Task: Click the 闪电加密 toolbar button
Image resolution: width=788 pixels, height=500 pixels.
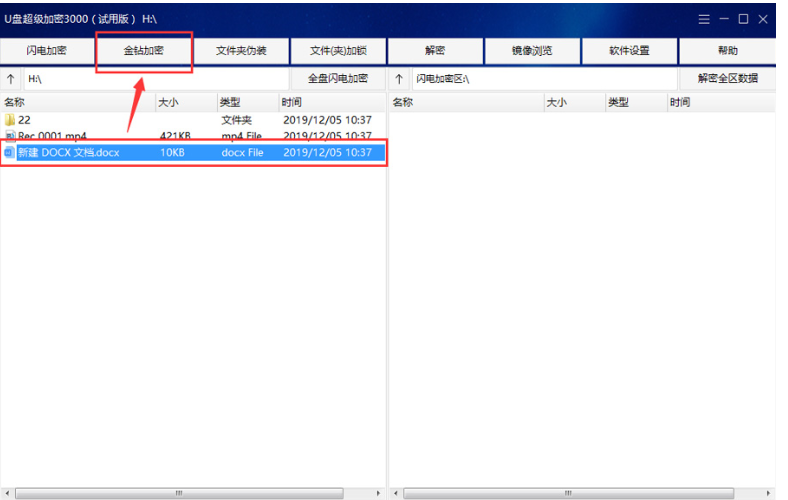Action: point(47,51)
